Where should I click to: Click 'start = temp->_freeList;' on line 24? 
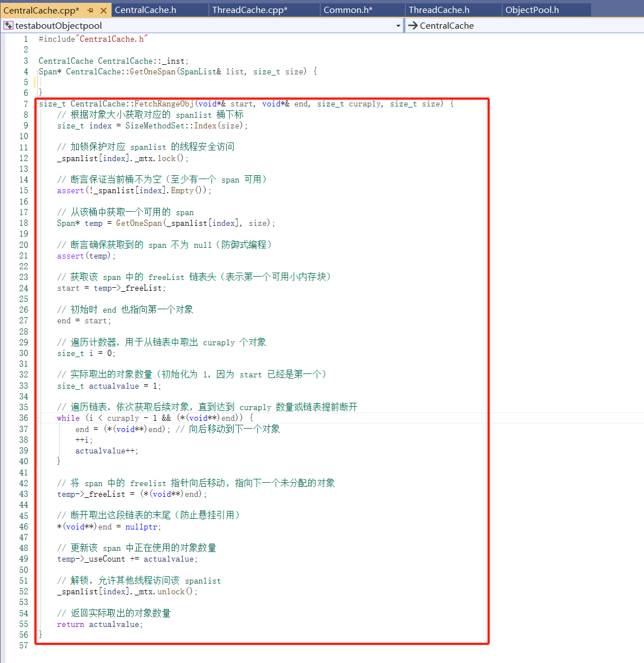tap(111, 288)
